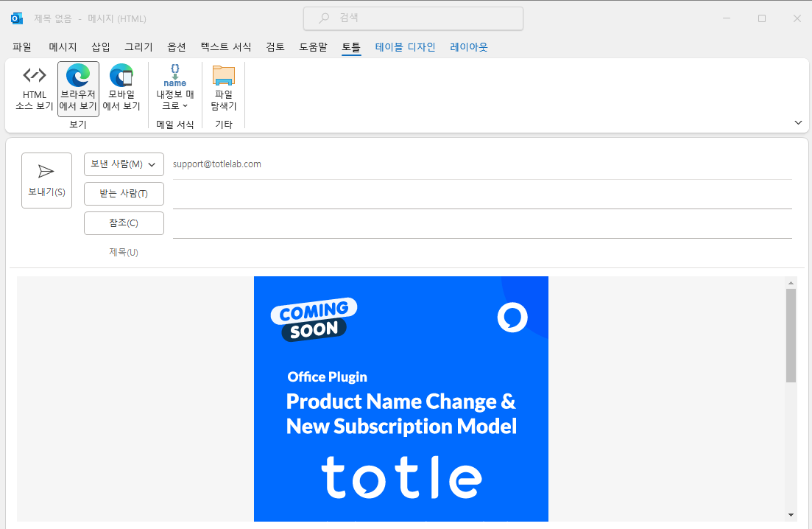Click the Coming Soon badge in banner
The height and width of the screenshot is (529, 812).
point(314,319)
